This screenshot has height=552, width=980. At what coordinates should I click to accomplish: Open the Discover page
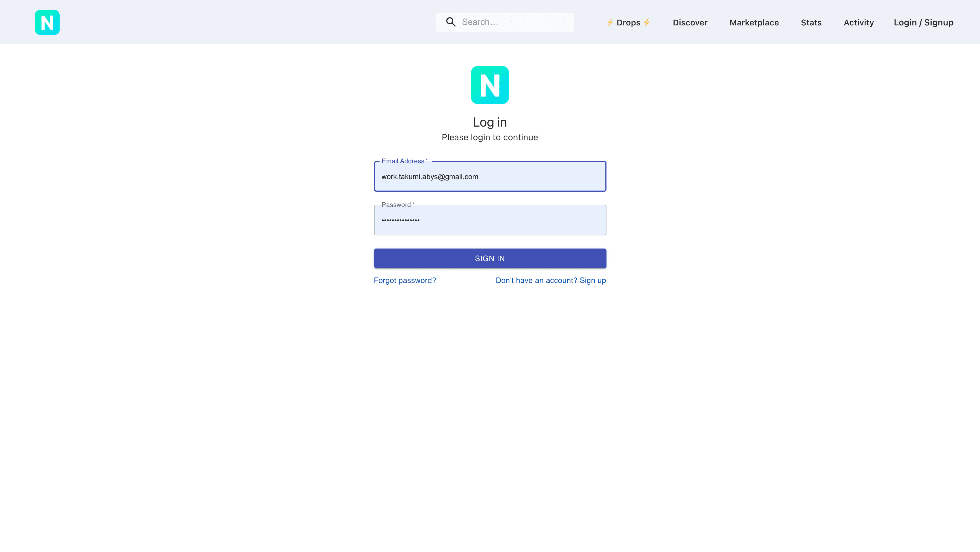690,22
